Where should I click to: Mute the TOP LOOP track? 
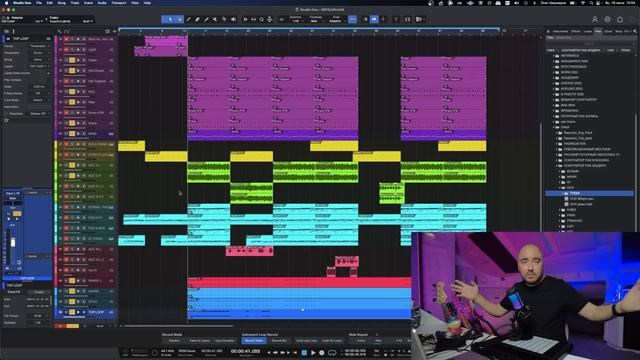coord(66,312)
